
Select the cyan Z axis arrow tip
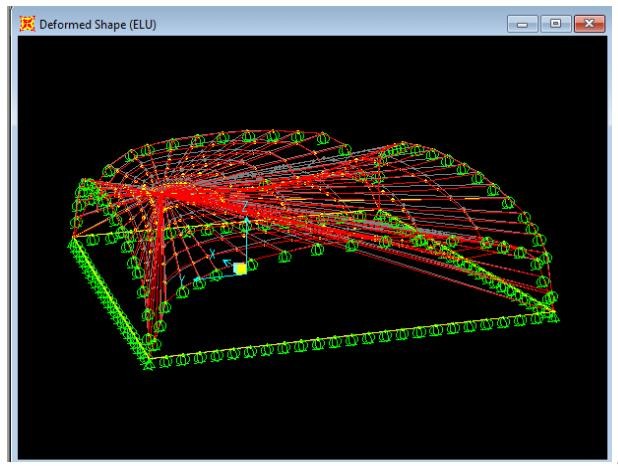pos(246,218)
